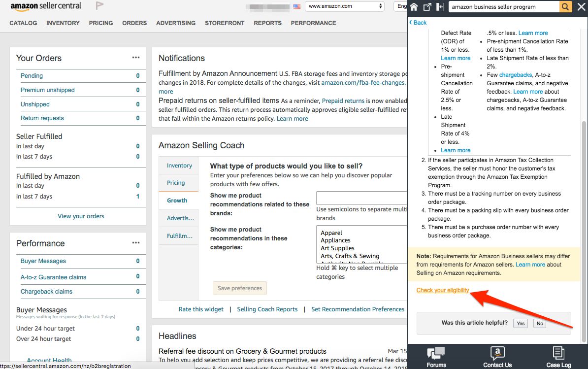This screenshot has height=369, width=588.
Task: Select Art Supplies in categories list
Action: point(337,248)
